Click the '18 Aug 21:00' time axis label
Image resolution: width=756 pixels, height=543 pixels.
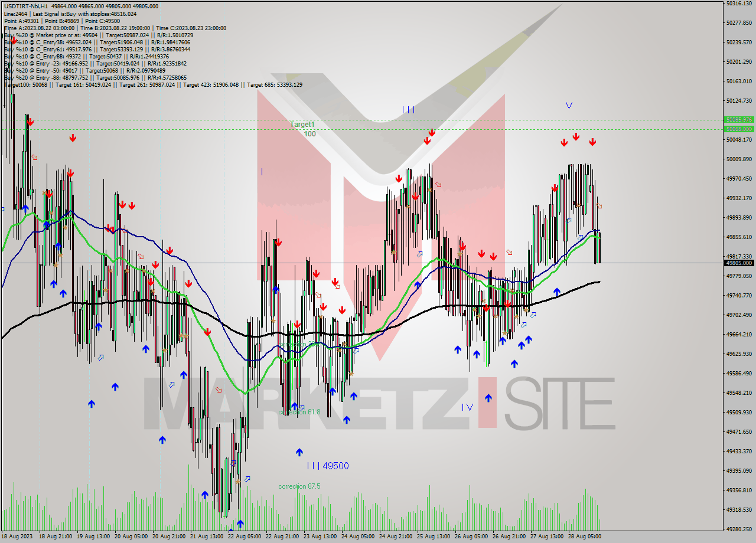(56, 537)
